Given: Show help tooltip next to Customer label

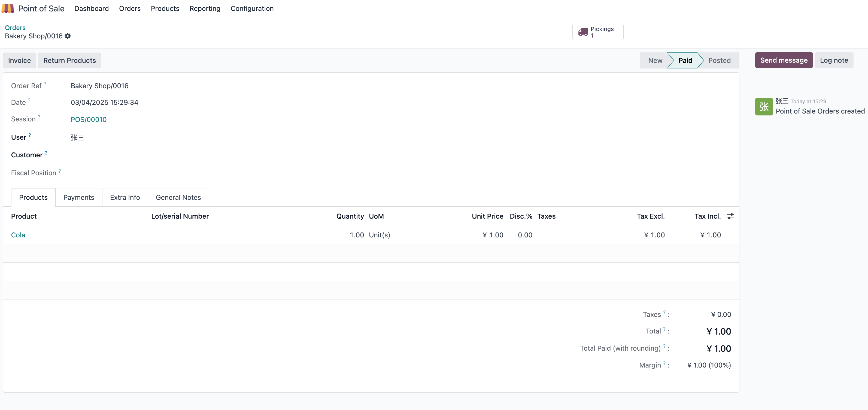Looking at the screenshot, I should click(46, 153).
